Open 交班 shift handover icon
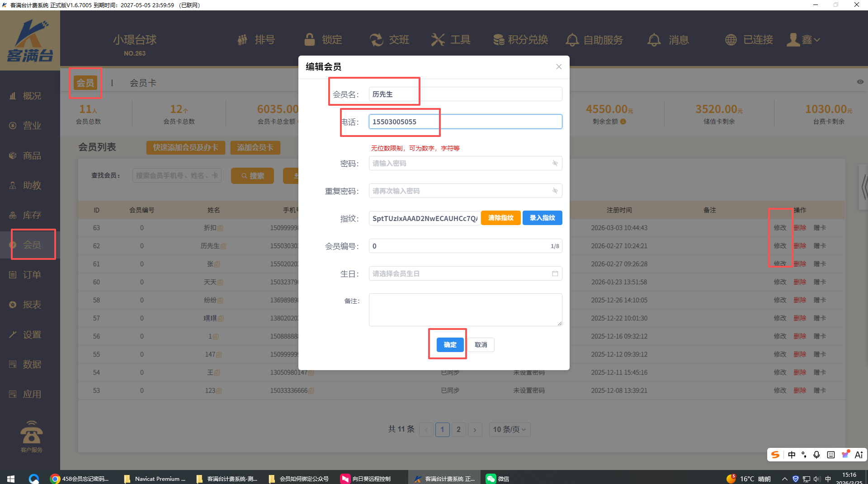 [x=376, y=40]
